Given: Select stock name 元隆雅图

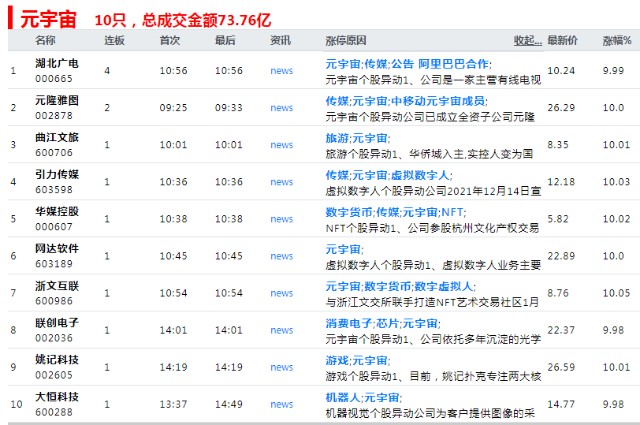Looking at the screenshot, I should pyautogui.click(x=57, y=100).
